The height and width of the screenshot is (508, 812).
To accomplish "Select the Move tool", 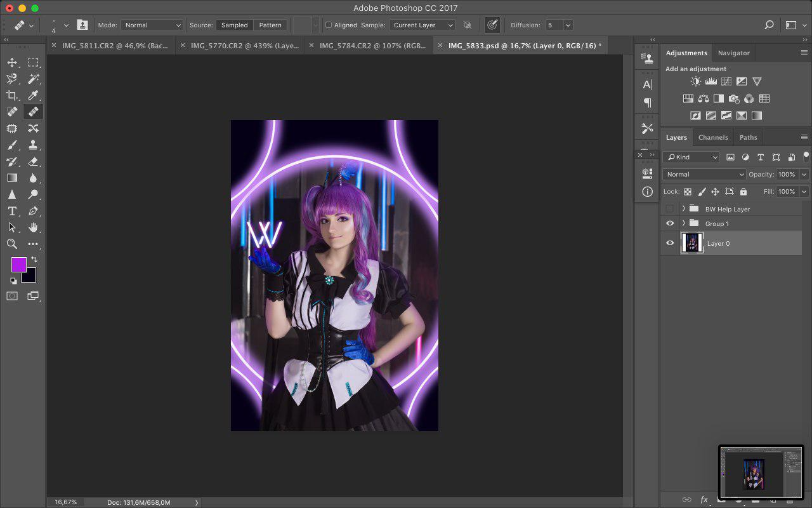I will 12,62.
